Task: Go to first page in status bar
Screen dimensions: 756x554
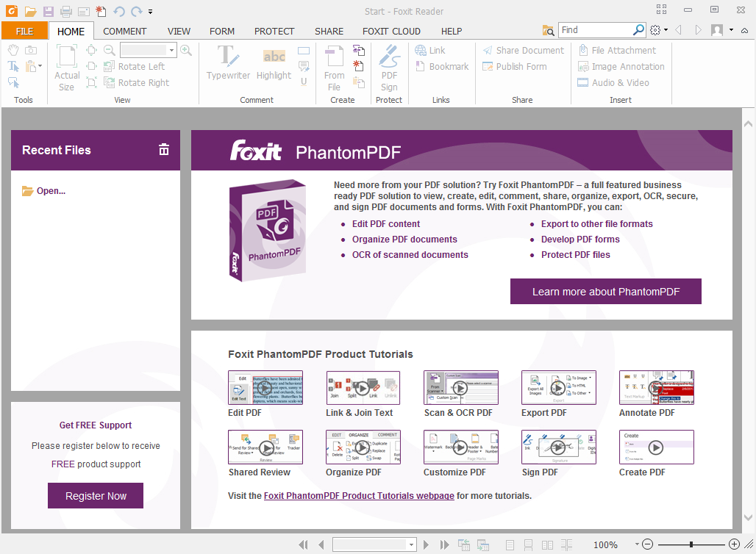Action: (x=303, y=545)
